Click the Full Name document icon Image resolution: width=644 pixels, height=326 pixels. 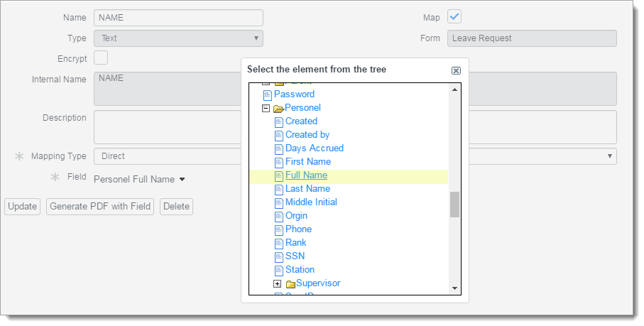[279, 176]
